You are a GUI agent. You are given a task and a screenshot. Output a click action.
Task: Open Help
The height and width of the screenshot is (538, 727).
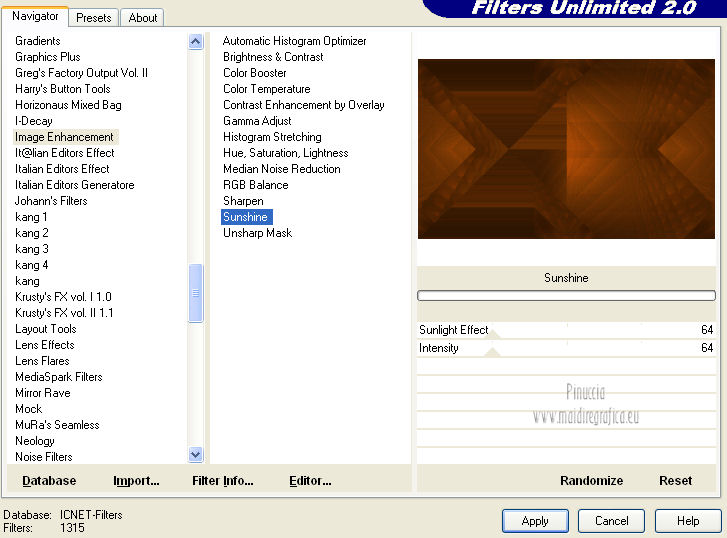point(688,521)
